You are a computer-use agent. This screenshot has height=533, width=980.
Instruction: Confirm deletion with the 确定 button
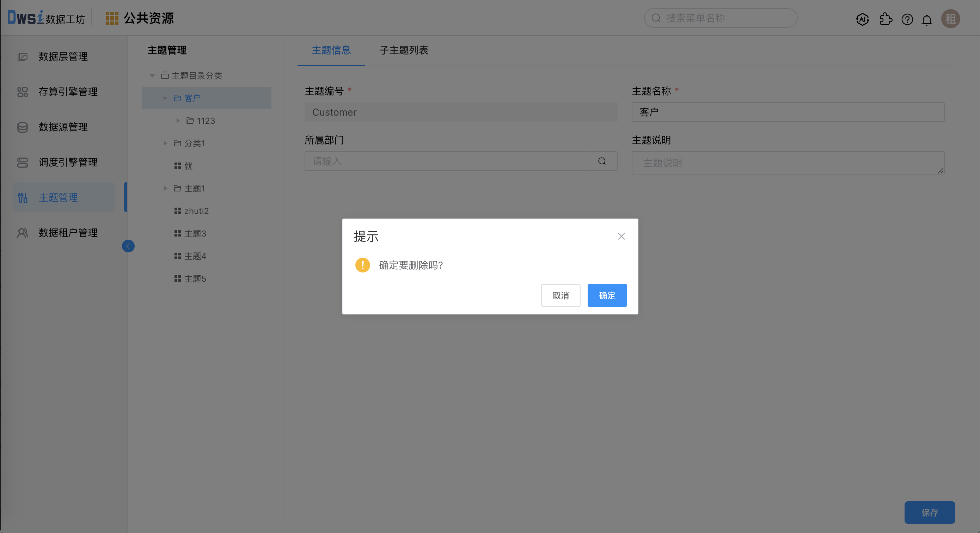[x=607, y=295]
